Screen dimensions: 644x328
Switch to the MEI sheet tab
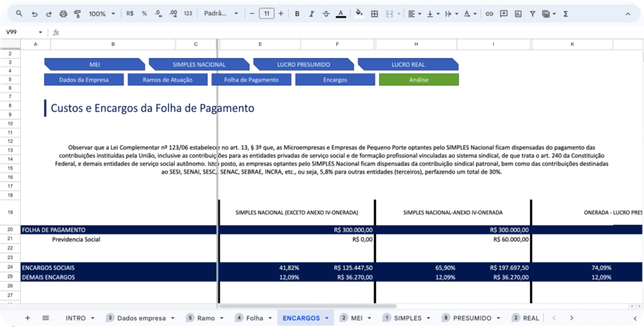click(x=357, y=318)
